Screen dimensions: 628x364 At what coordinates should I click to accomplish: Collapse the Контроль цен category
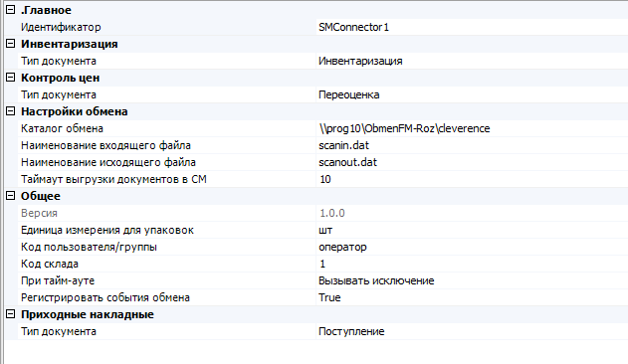coord(10,78)
